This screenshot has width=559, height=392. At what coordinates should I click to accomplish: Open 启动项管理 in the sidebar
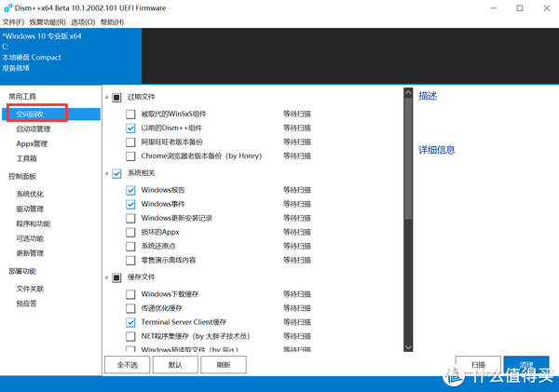coord(34,129)
